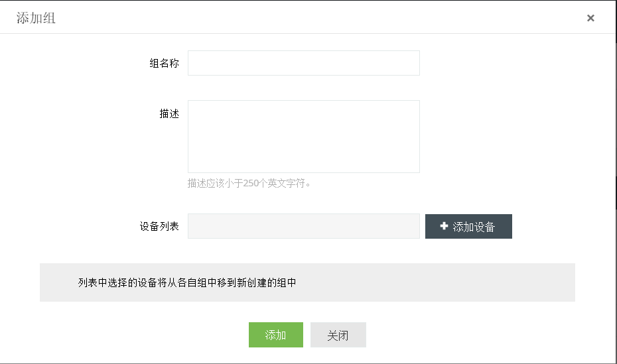Click the 添加设备 button text label
617x364 pixels.
[474, 227]
